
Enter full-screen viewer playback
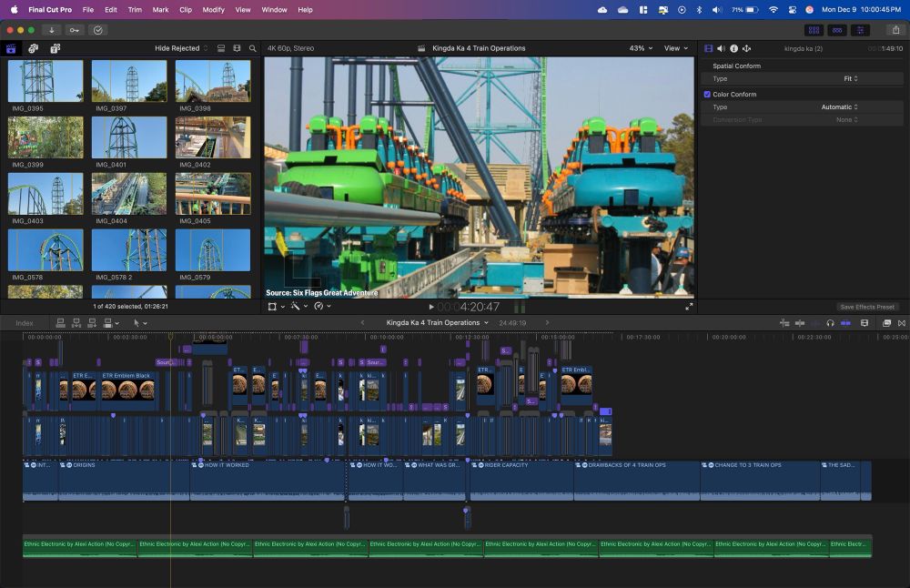(x=689, y=307)
